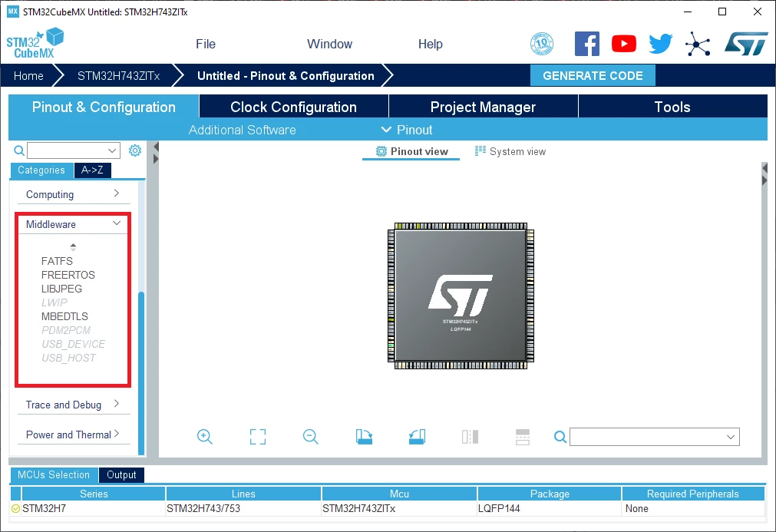This screenshot has height=532, width=776.
Task: Open the Window menu
Action: click(x=329, y=44)
